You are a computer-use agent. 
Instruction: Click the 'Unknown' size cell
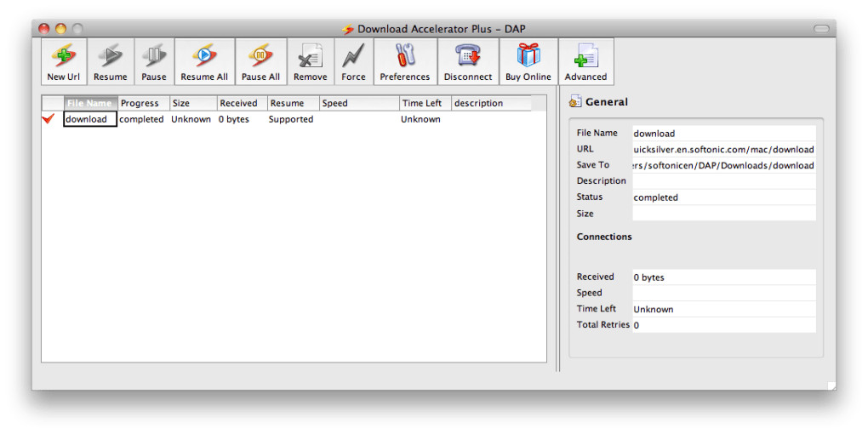(x=191, y=119)
